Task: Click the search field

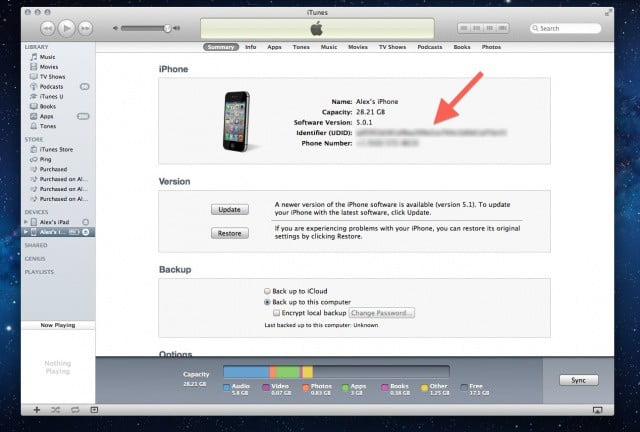Action: (566, 28)
